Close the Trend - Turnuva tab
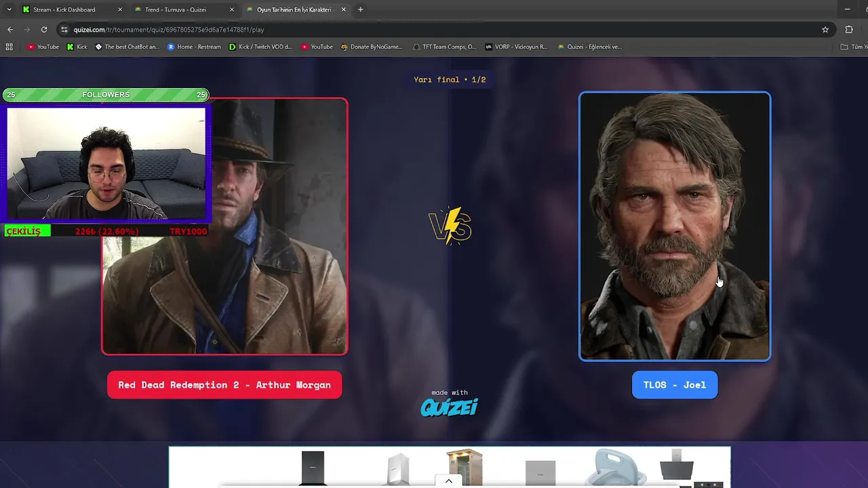The image size is (868, 488). click(232, 9)
